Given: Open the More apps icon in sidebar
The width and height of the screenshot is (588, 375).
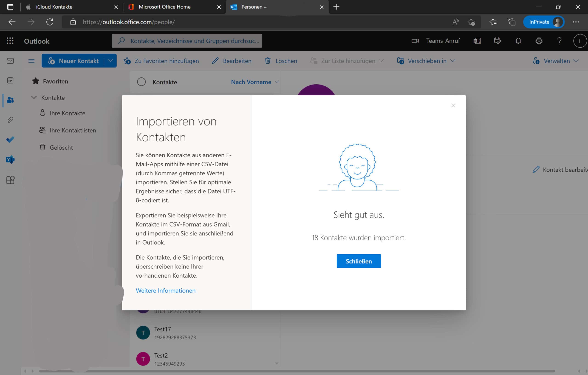Looking at the screenshot, I should click(10, 180).
